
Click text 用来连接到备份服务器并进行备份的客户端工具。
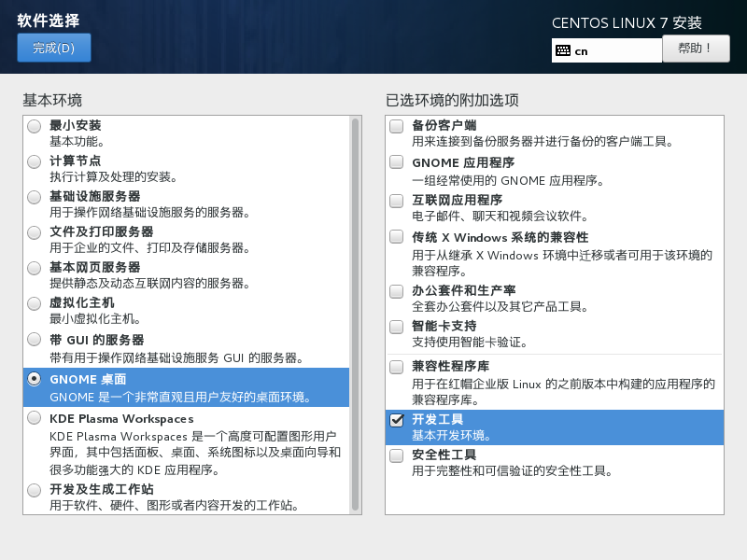pos(543,142)
